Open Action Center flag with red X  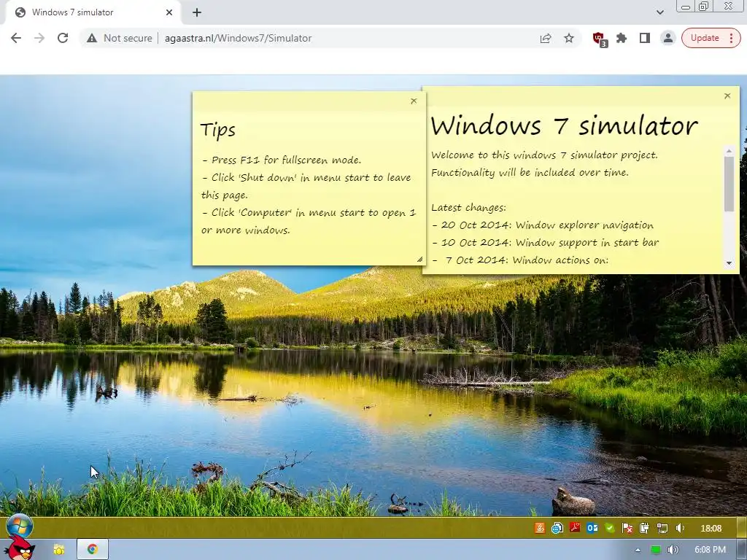click(x=627, y=528)
